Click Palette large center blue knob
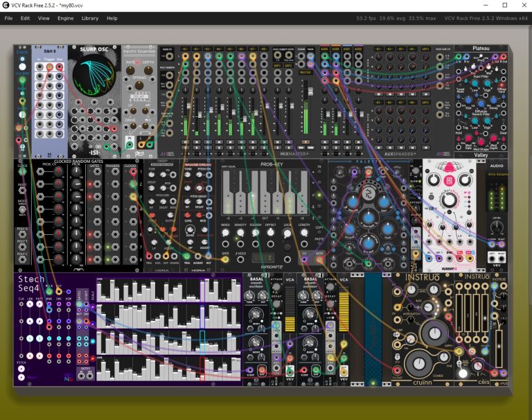This screenshot has width=532, height=420. 369,218
